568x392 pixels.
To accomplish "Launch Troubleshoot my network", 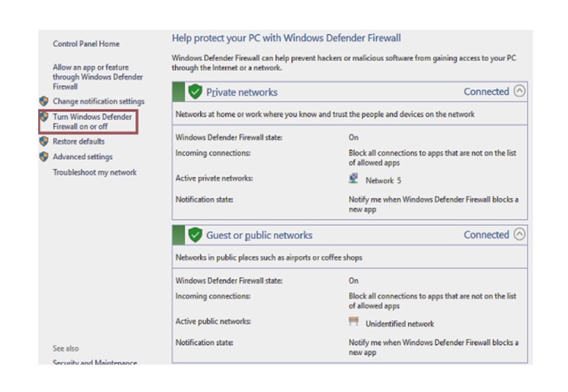I will [94, 173].
